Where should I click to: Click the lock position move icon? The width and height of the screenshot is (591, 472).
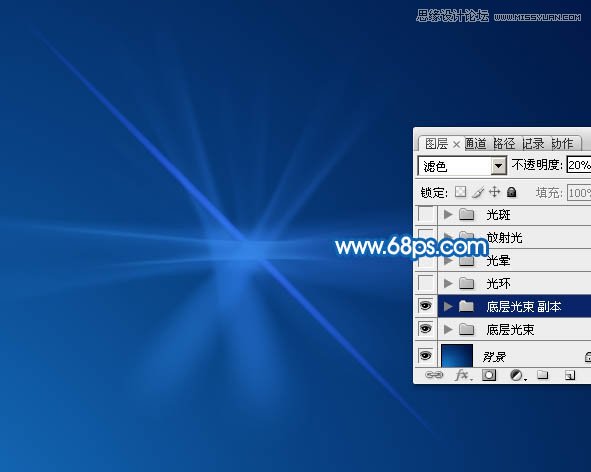pos(495,192)
